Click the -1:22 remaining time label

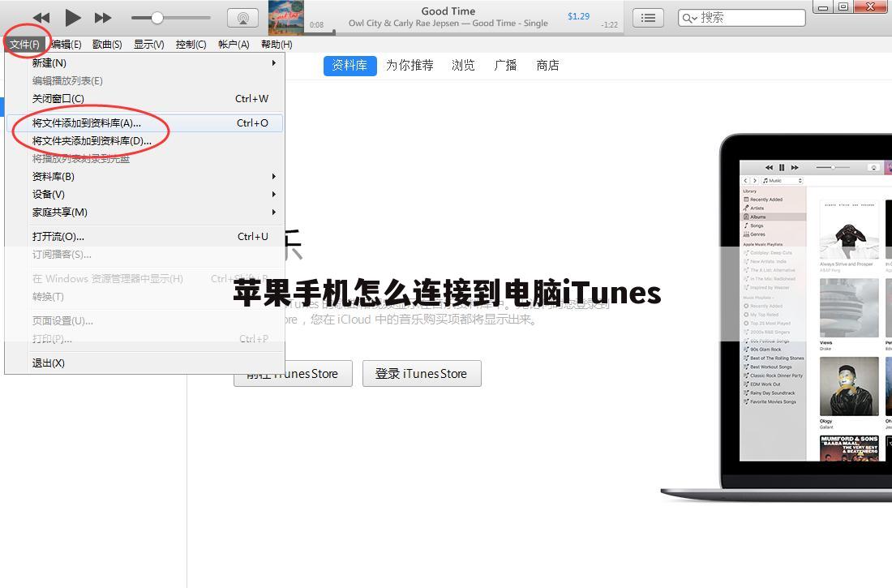tap(609, 25)
